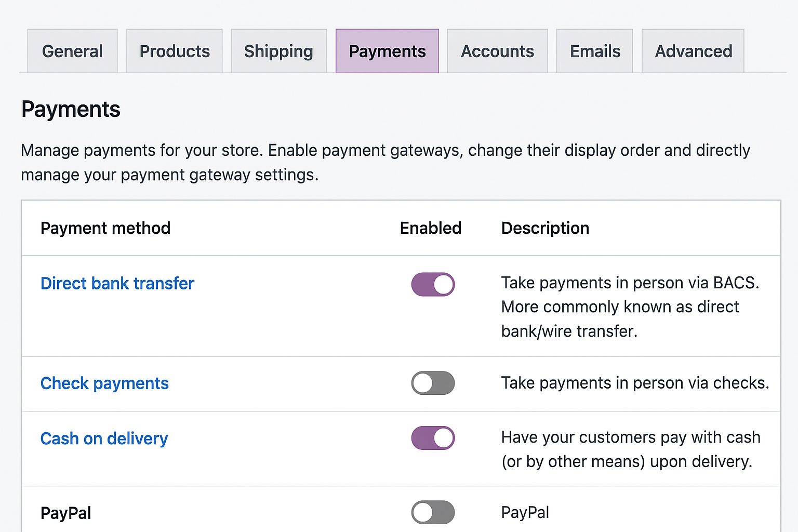Enable the Check payments toggle
Image resolution: width=798 pixels, height=532 pixels.
433,383
